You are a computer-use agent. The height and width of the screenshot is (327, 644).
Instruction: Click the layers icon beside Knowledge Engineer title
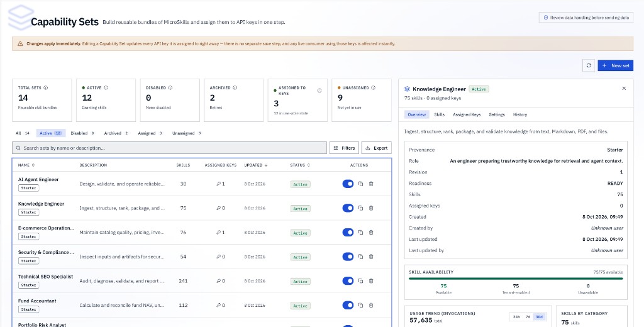[408, 89]
